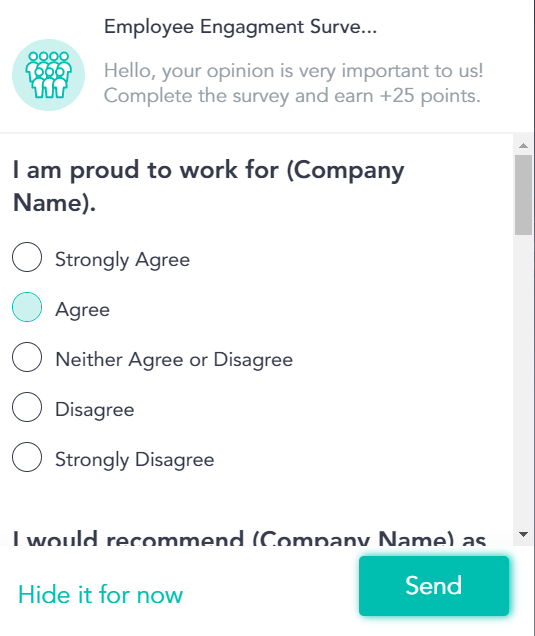Click the Strongly Disagree label text

point(135,460)
